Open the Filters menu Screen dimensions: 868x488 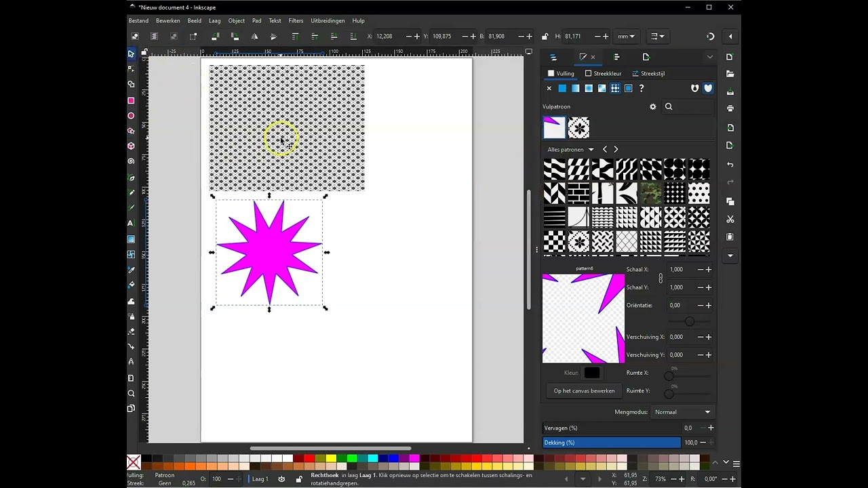tap(296, 21)
